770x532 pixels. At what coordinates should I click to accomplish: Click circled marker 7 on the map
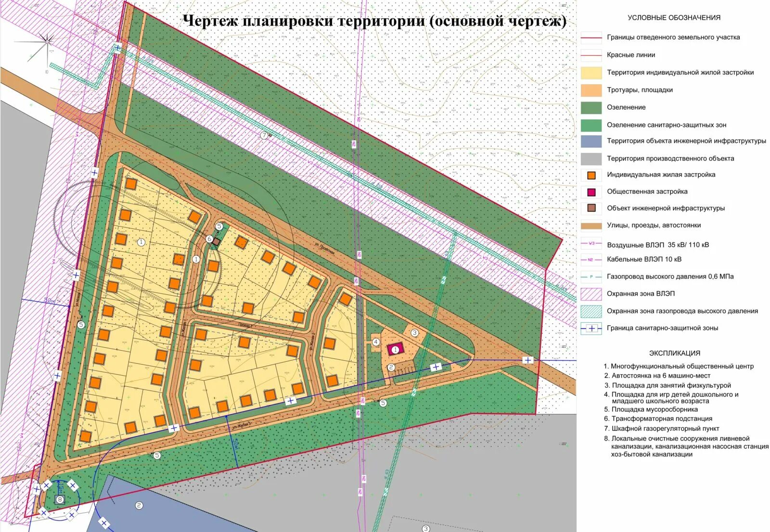coord(264,135)
